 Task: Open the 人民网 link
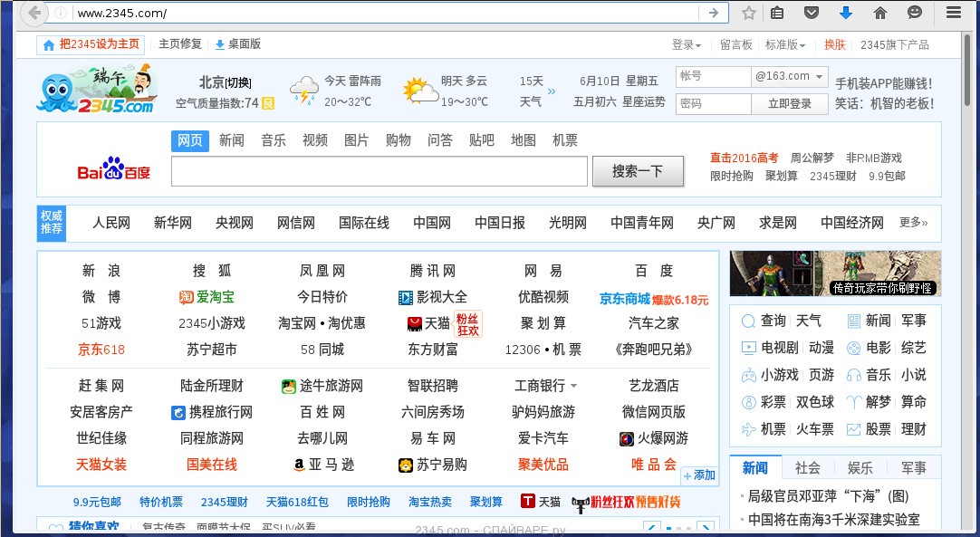point(111,223)
